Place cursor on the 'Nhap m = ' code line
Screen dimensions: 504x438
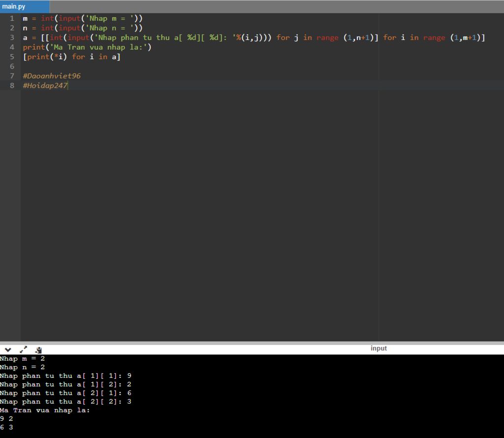click(x=83, y=18)
